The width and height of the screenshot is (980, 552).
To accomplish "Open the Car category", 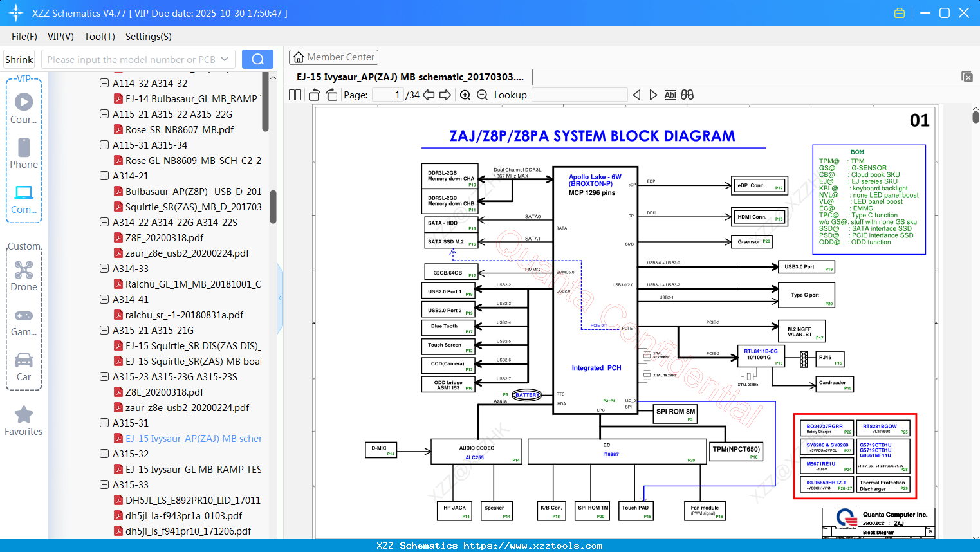I will coord(24,366).
